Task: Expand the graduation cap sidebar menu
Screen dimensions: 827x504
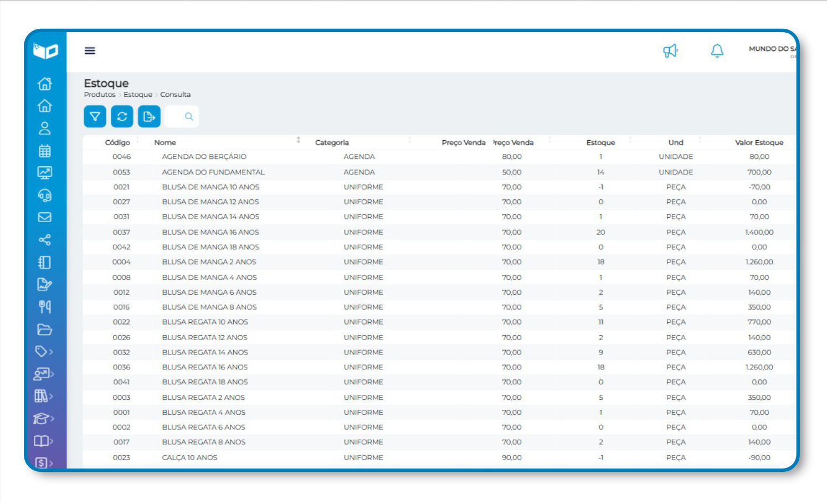Action: tap(44, 419)
